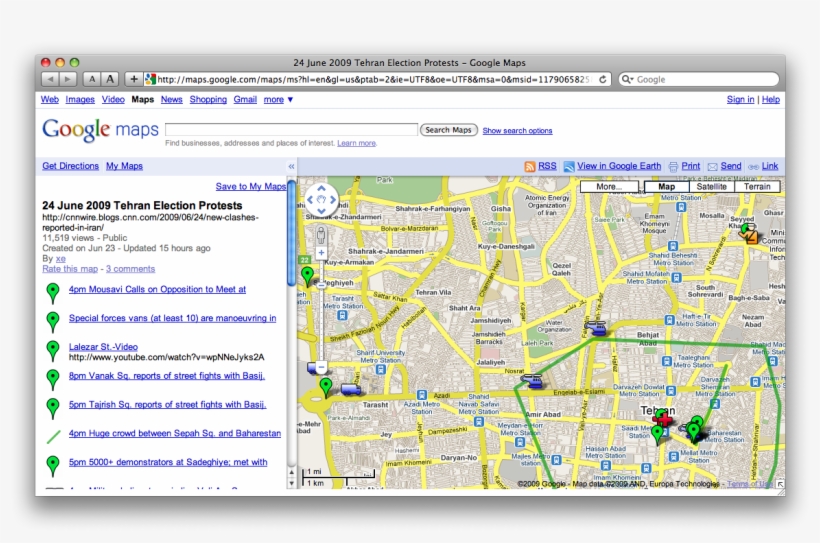Open author 'xe' profile link
Image resolution: width=820 pixels, height=543 pixels.
pyautogui.click(x=61, y=258)
